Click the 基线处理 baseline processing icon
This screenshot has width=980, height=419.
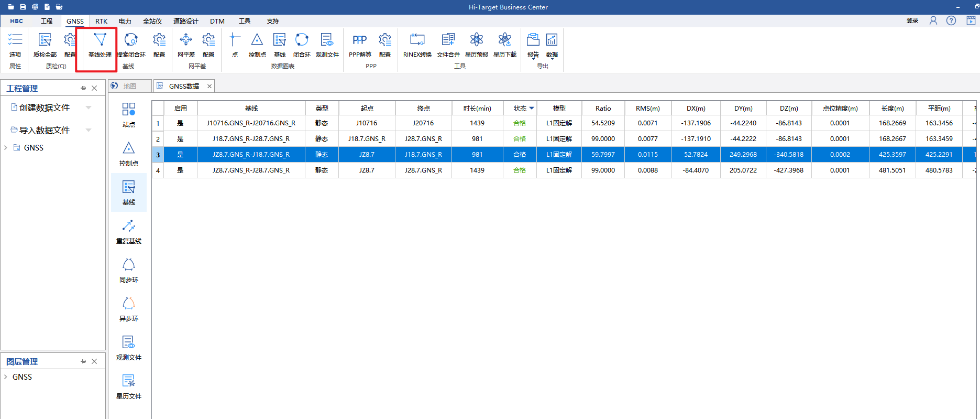pyautogui.click(x=100, y=45)
